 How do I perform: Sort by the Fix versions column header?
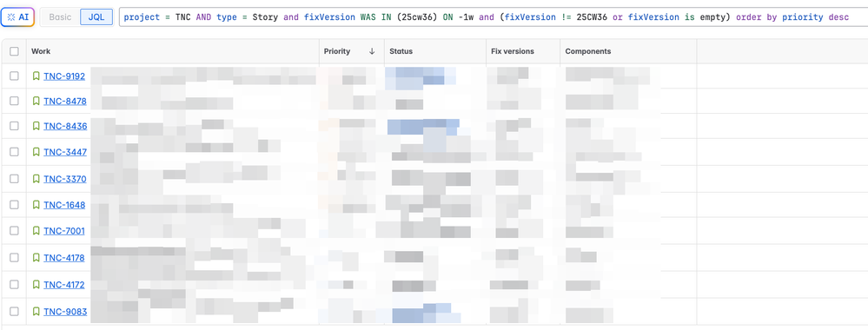pos(513,51)
